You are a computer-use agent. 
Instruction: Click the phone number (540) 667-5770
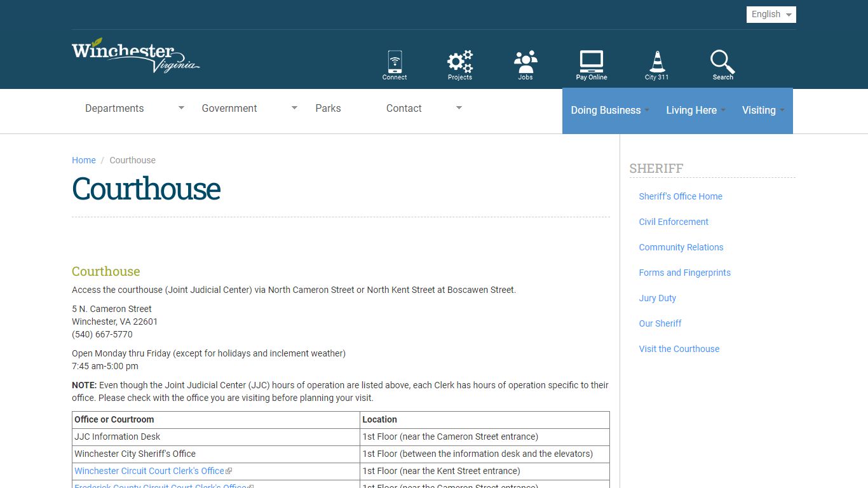[x=102, y=334]
